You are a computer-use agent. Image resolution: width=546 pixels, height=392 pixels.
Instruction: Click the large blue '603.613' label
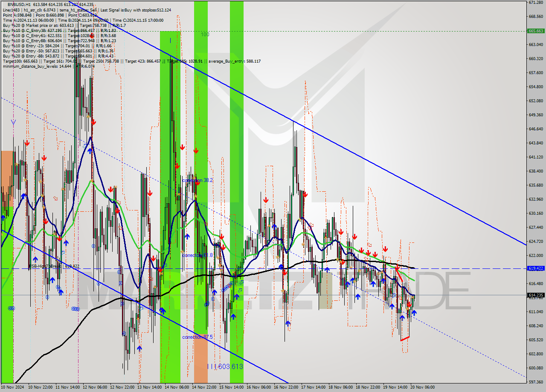point(231,366)
